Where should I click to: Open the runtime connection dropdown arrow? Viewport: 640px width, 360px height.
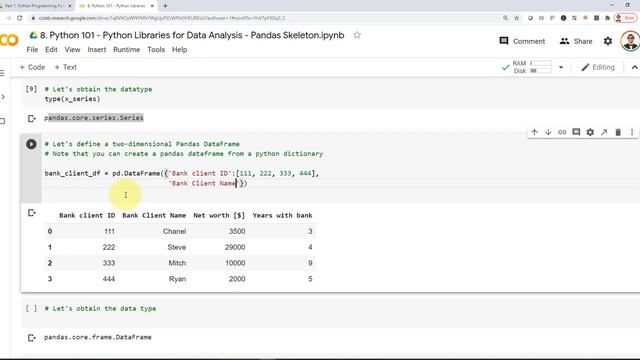pyautogui.click(x=561, y=67)
